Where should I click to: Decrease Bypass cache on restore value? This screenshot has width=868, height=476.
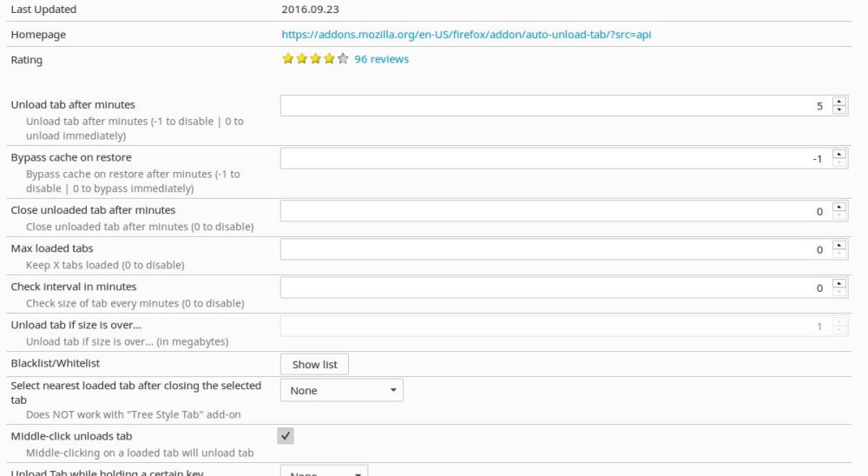(x=839, y=162)
